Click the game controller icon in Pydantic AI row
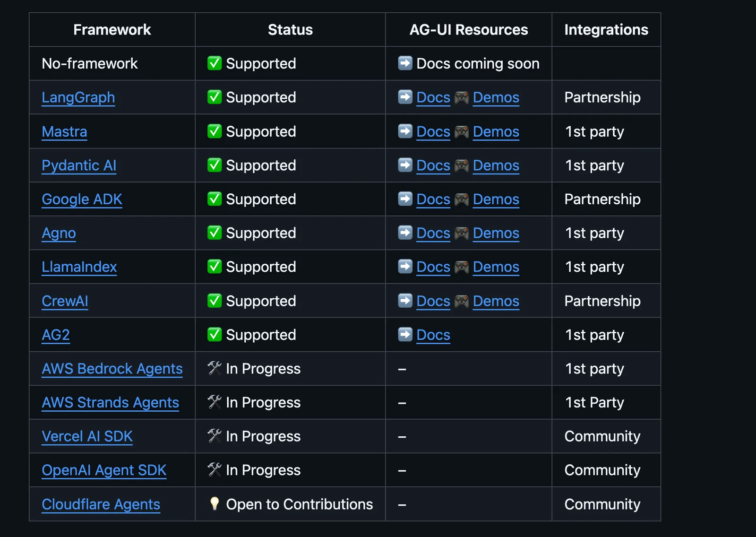The width and height of the screenshot is (756, 537). (462, 165)
